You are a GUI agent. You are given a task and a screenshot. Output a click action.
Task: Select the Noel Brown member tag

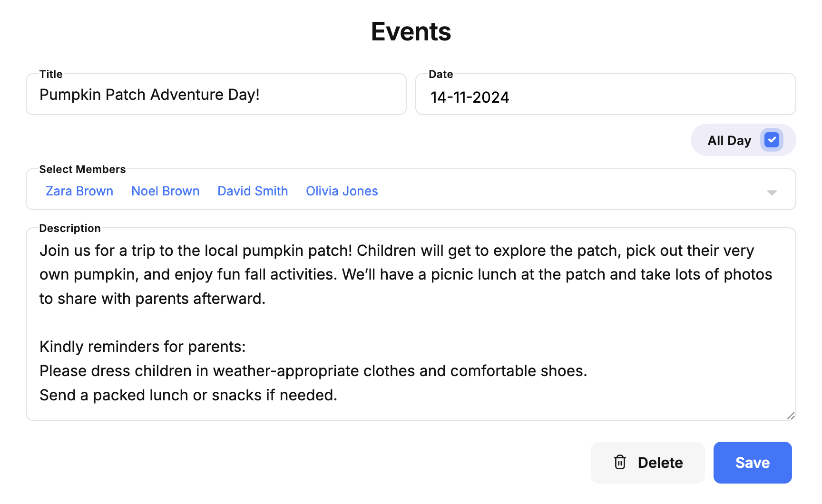[166, 191]
